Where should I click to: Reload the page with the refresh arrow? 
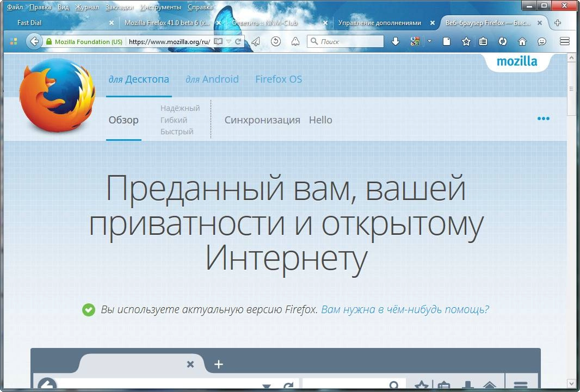pos(238,41)
